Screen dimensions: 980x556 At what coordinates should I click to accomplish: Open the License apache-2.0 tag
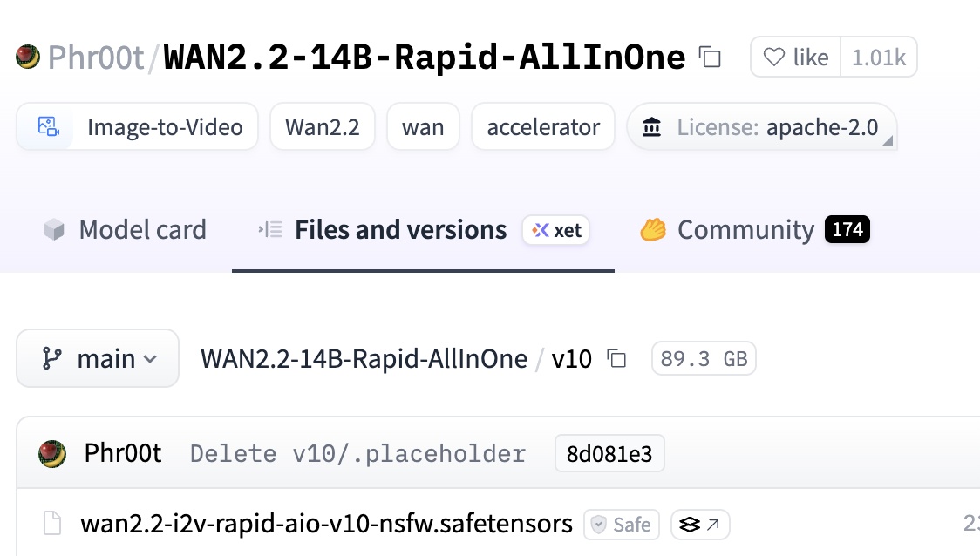(x=762, y=127)
